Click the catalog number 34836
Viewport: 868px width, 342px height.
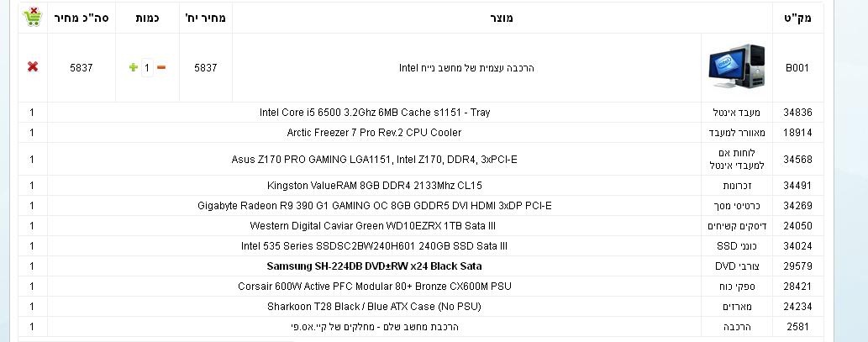tap(797, 113)
